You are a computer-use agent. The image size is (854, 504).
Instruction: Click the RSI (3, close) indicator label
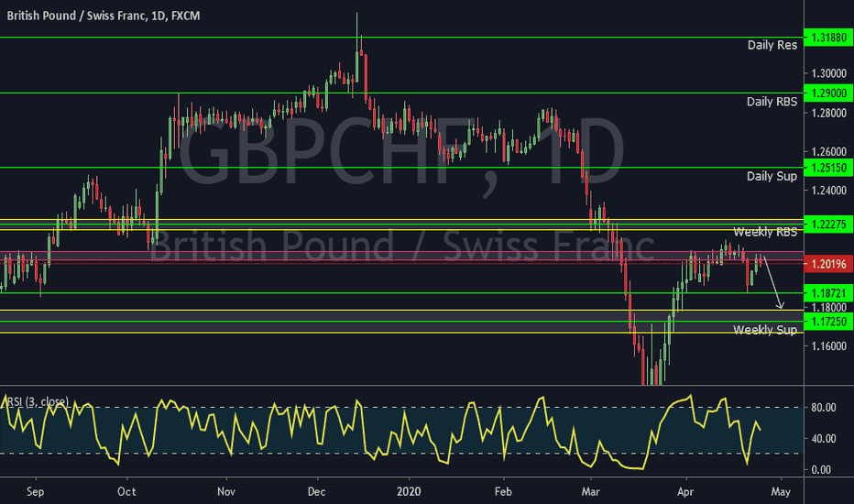[x=37, y=402]
